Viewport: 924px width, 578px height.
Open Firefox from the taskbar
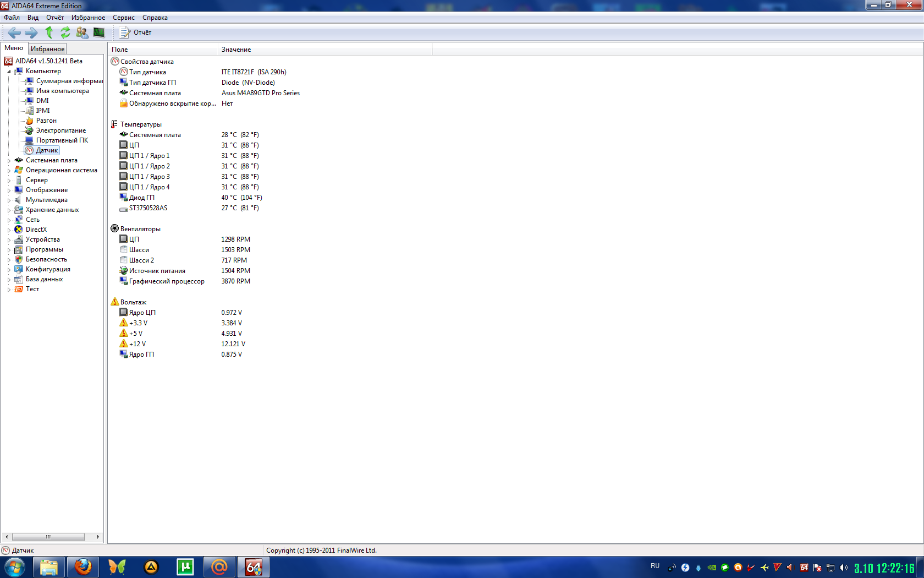(83, 567)
